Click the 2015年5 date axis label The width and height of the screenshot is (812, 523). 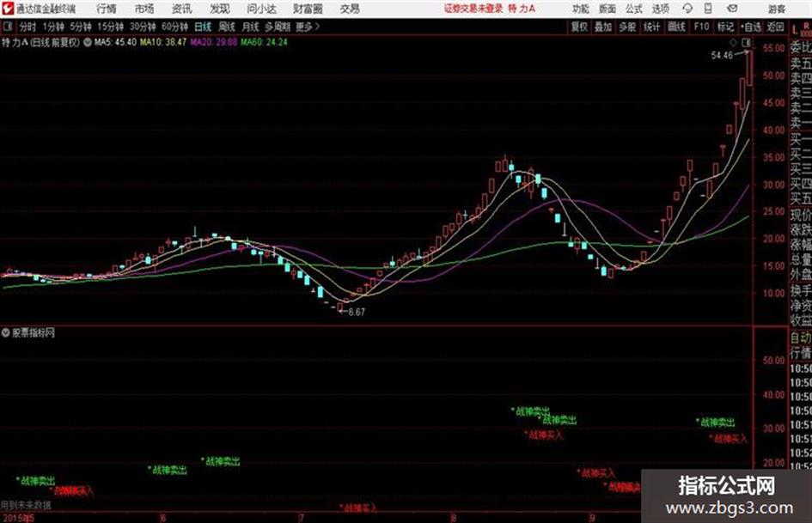pyautogui.click(x=17, y=517)
